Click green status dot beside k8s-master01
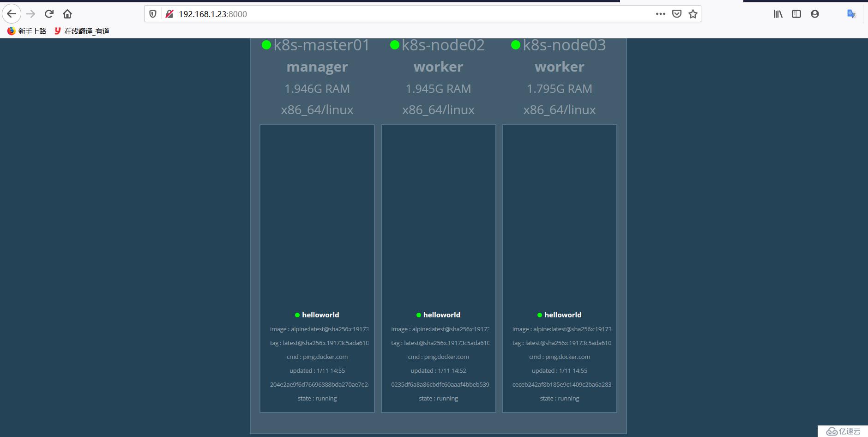The image size is (868, 437). click(x=266, y=45)
